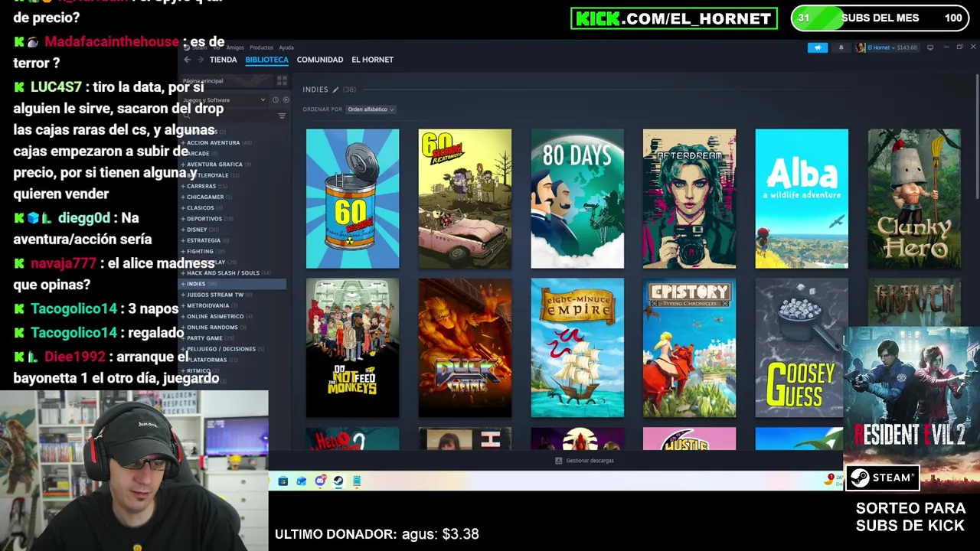
Task: Show ready-to-play games filter icon
Action: coord(286,100)
